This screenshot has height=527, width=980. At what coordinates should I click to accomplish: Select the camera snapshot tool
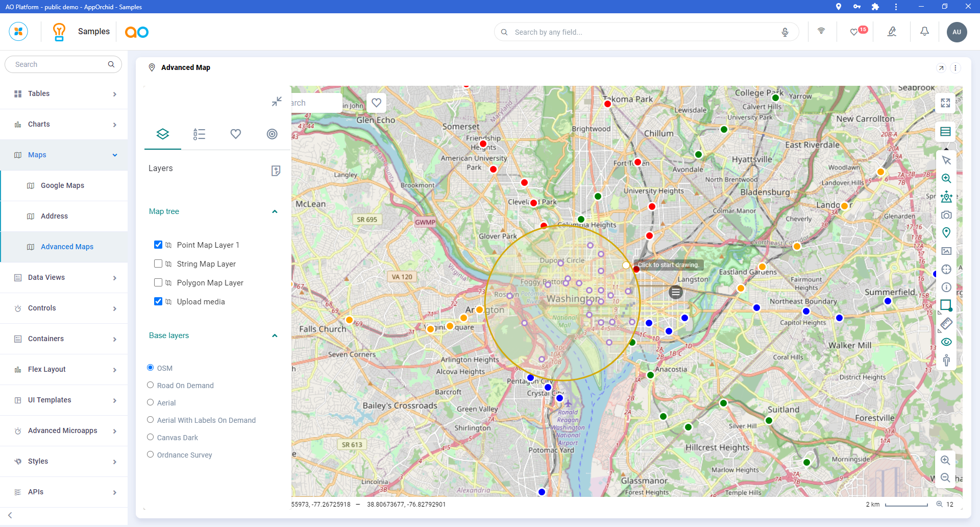tap(946, 215)
